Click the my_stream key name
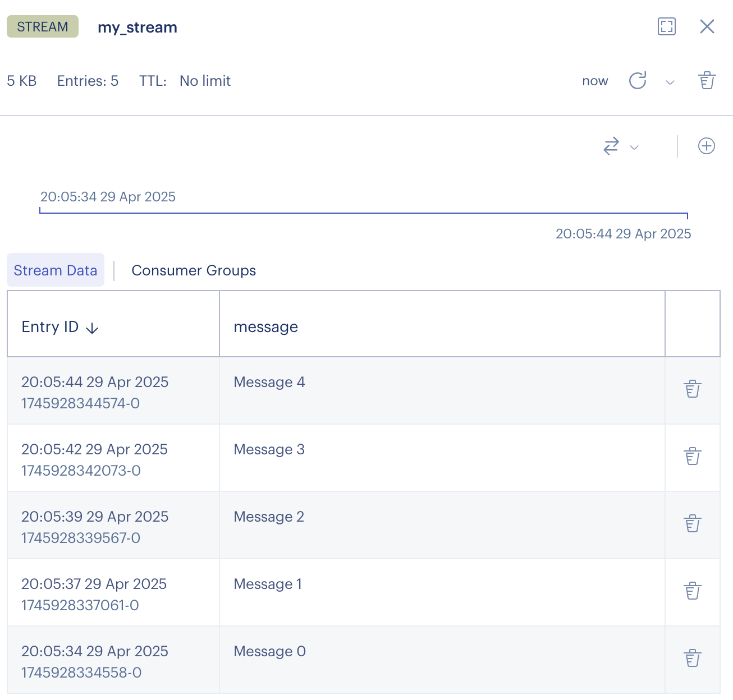The image size is (733, 700). (138, 27)
